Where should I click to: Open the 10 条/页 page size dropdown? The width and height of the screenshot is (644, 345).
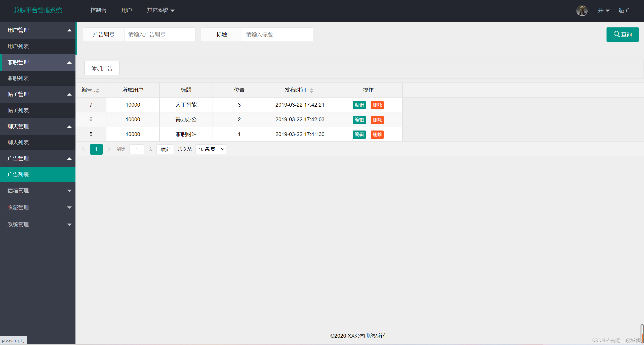click(x=211, y=149)
